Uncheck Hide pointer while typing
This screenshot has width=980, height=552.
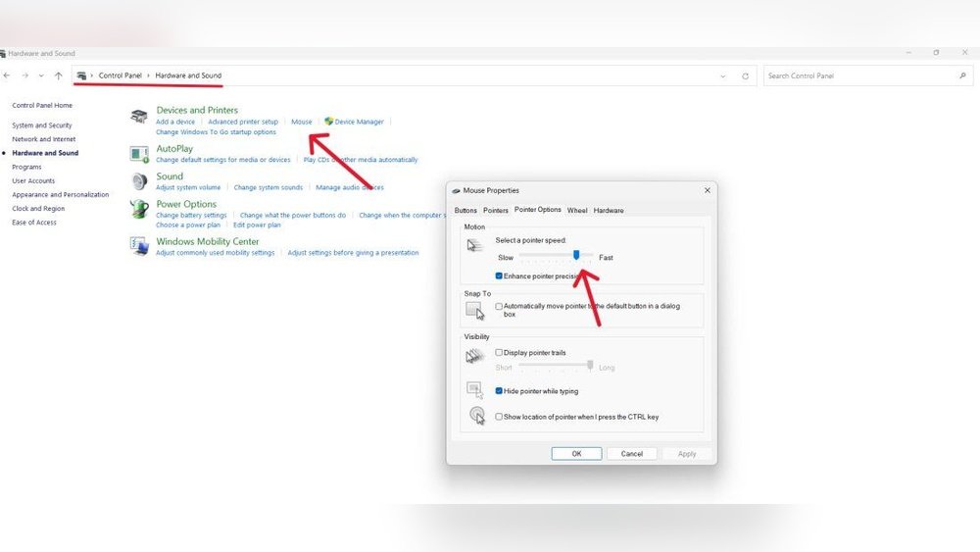pyautogui.click(x=500, y=391)
